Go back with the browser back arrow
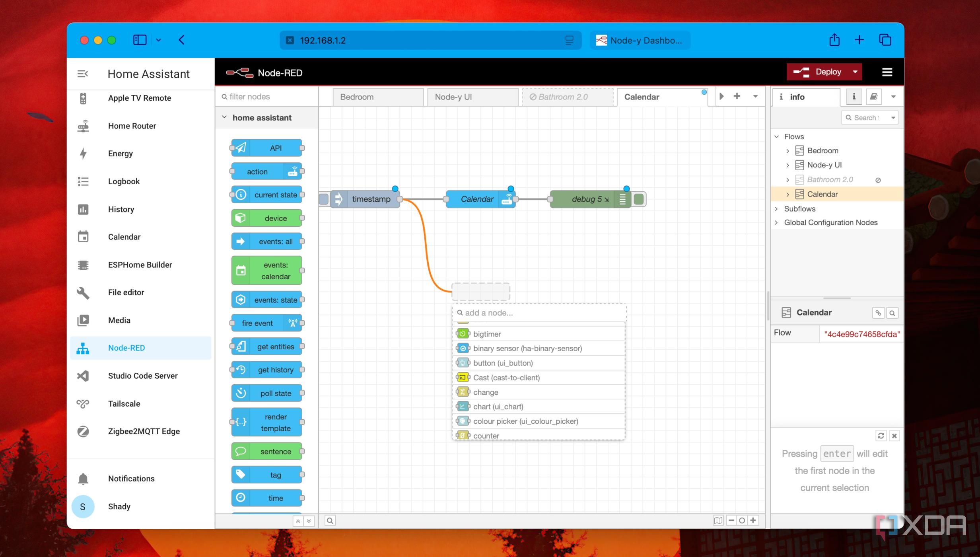980x557 pixels. (181, 40)
